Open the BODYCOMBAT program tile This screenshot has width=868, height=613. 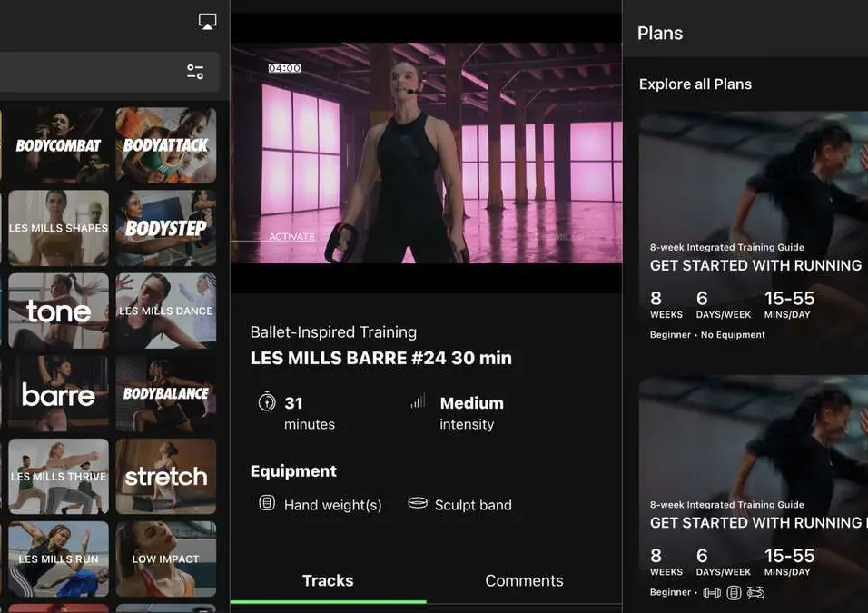point(58,145)
